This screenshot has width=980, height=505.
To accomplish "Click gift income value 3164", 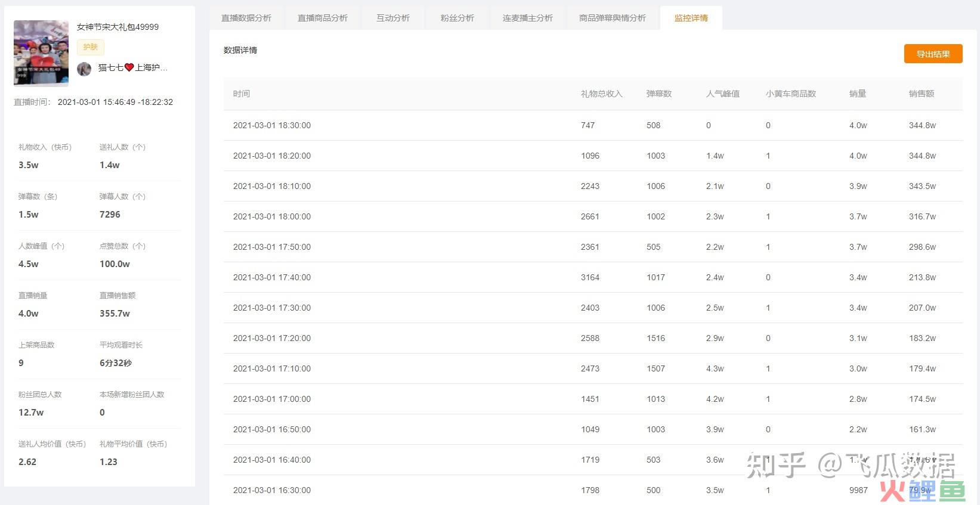I will click(590, 277).
